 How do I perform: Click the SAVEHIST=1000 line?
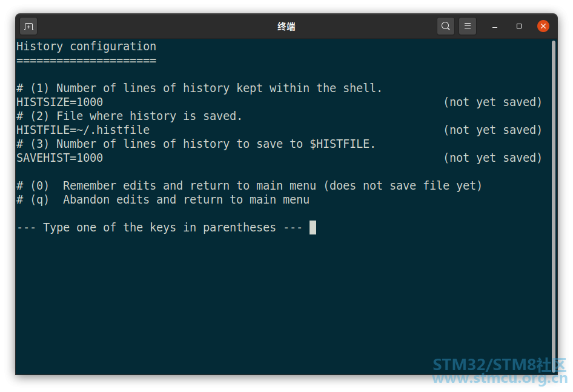click(59, 158)
